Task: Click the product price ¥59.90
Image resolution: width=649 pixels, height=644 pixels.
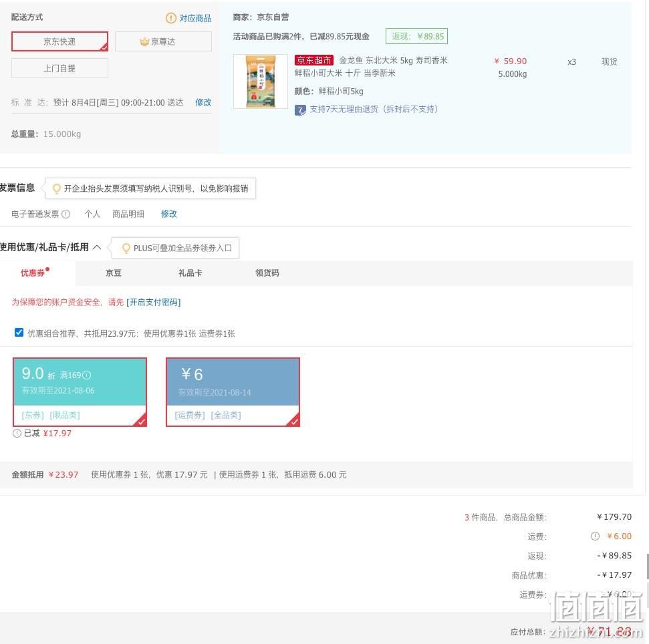Action: [x=511, y=61]
